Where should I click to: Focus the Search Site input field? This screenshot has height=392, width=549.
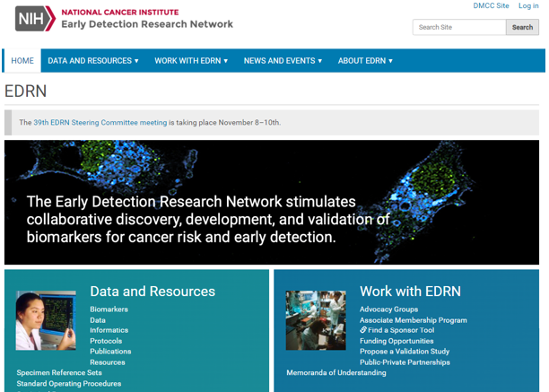point(458,27)
